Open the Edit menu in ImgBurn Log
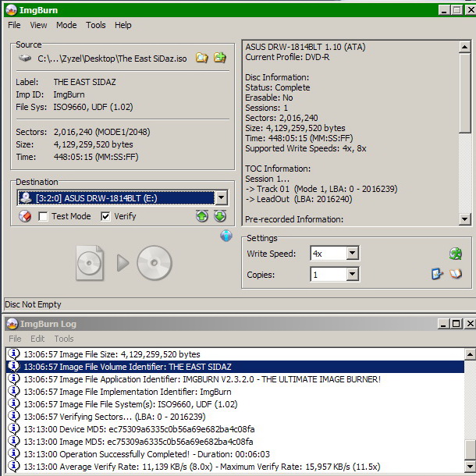 37,339
